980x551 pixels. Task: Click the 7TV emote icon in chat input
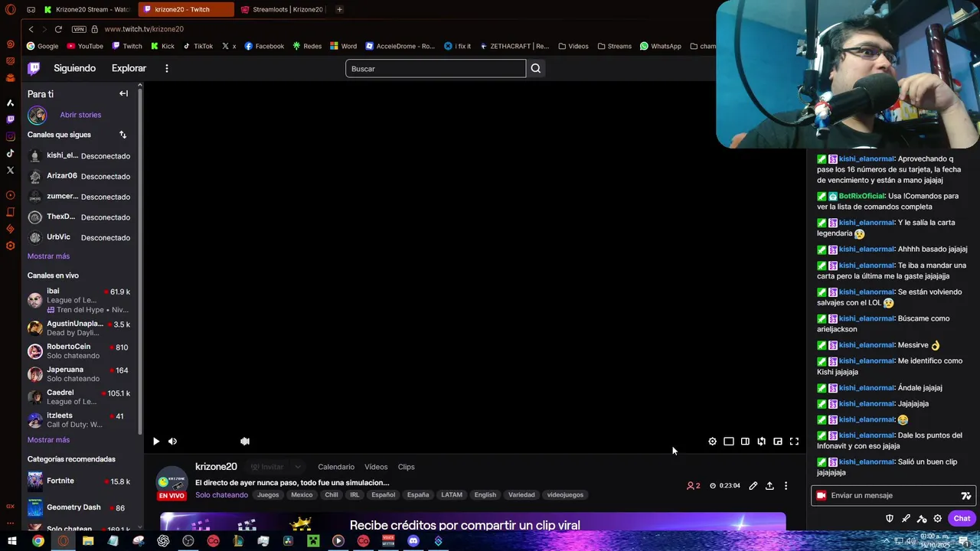tap(966, 496)
